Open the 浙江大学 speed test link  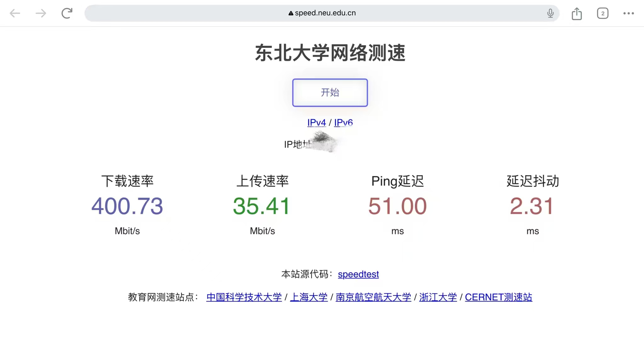point(438,297)
